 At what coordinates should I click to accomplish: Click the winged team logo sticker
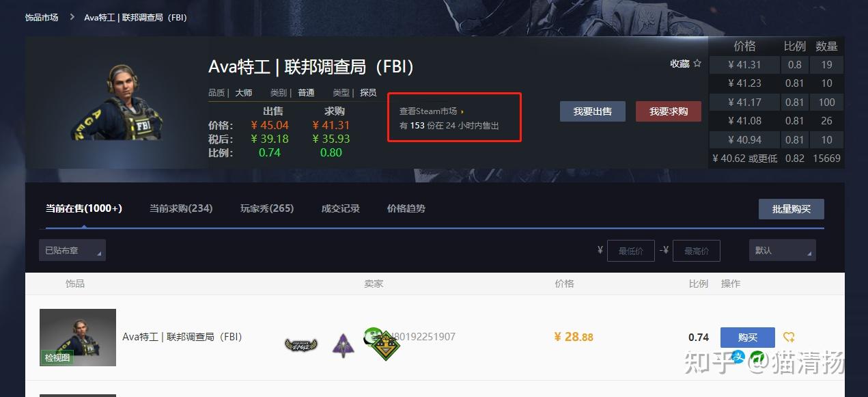pos(300,344)
